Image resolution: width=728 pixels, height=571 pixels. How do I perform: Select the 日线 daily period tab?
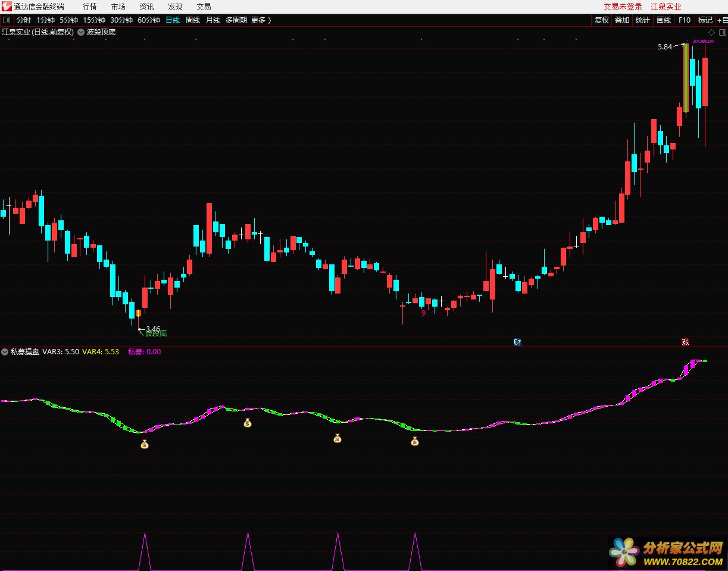click(x=173, y=20)
